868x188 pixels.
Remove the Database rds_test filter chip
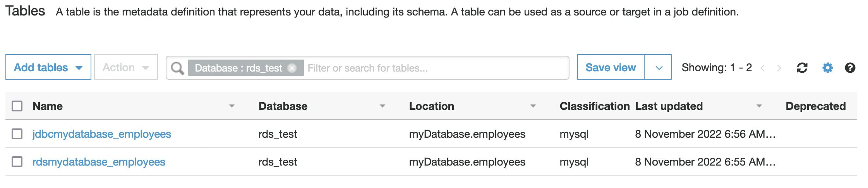pyautogui.click(x=292, y=68)
